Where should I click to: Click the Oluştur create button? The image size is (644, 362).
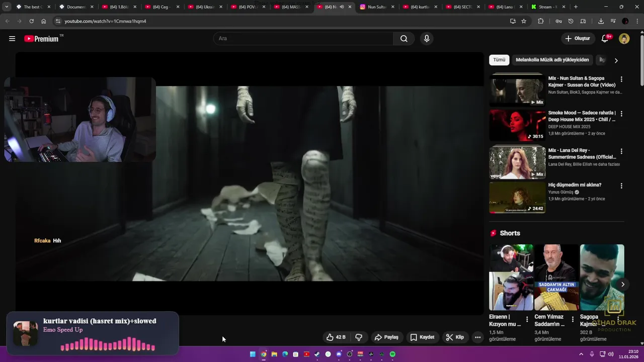tap(577, 39)
